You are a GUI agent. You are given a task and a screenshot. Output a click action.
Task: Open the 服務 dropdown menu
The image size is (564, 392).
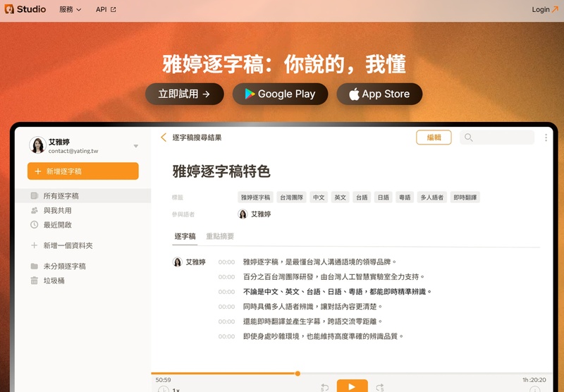pyautogui.click(x=70, y=10)
